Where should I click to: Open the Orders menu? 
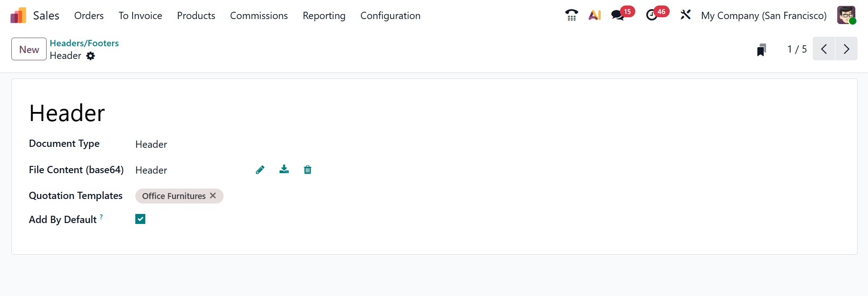pyautogui.click(x=89, y=16)
